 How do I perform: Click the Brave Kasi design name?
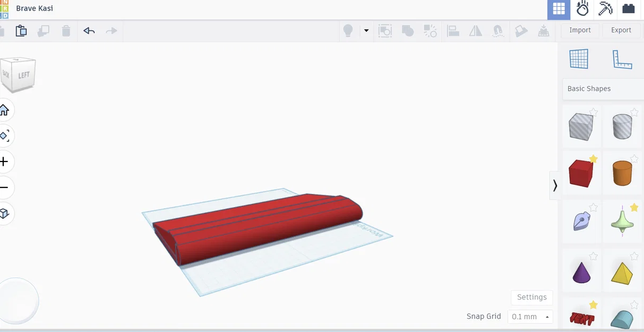35,8
